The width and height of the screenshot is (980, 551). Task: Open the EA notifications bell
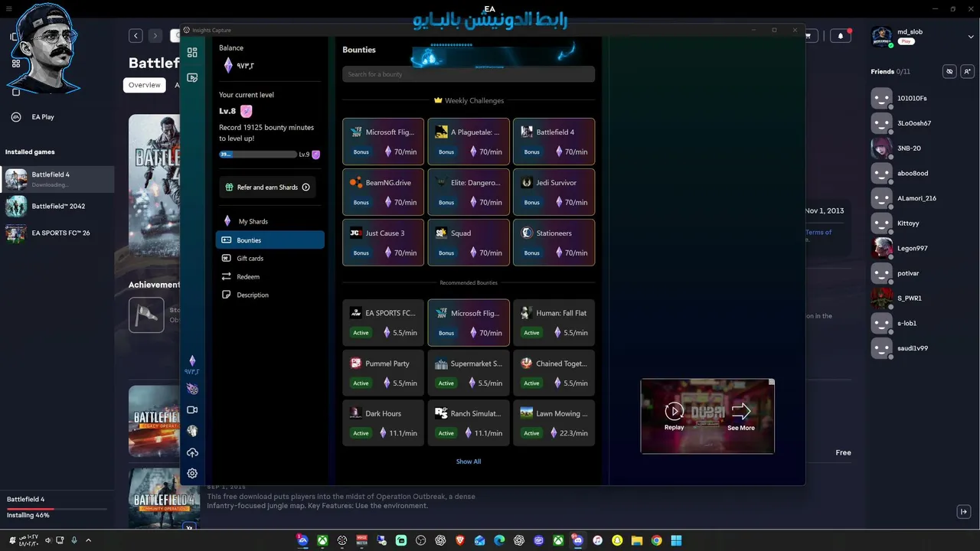[841, 36]
